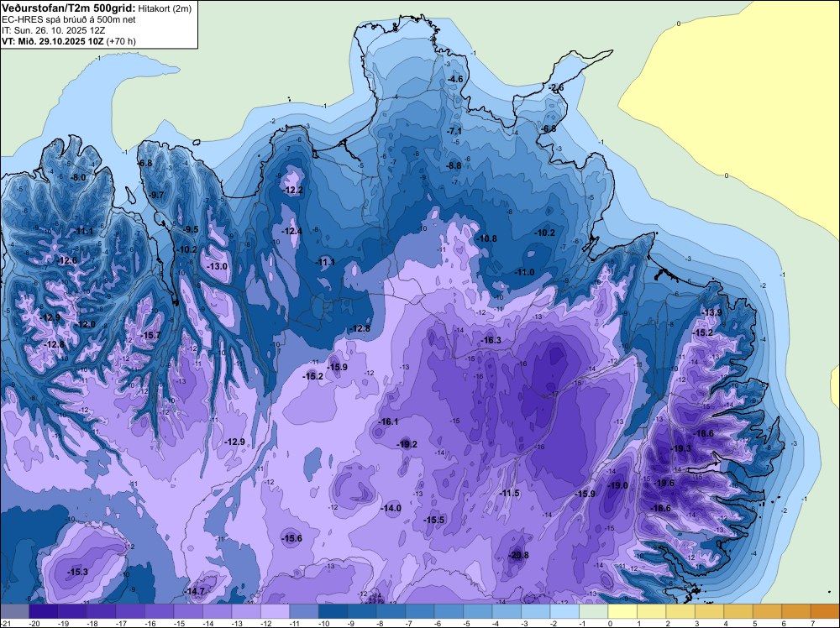
Task: Click the -13.9 temperature value
Action: 712,312
